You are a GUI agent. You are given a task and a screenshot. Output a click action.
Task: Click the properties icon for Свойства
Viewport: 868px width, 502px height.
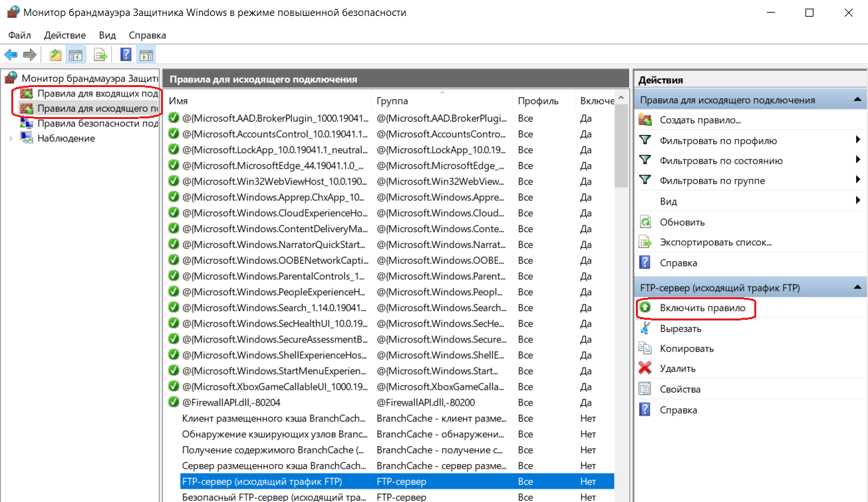tap(645, 389)
